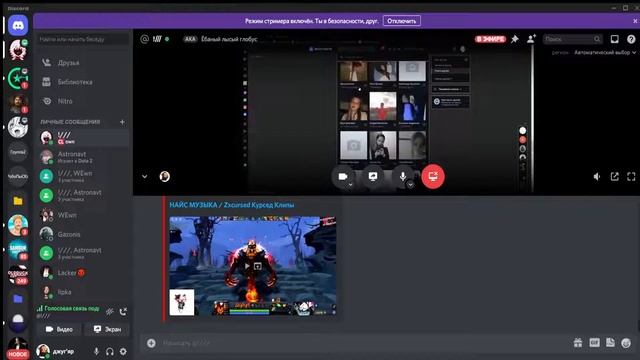Deafen with headphones icon in user panel
Viewport: 640px width, 360px height.
[109, 351]
